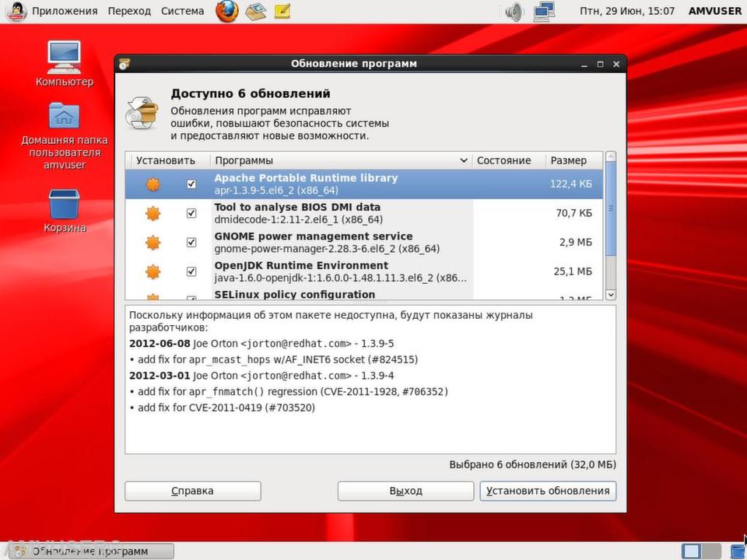Select the row 'GNOME power management service'

364,243
